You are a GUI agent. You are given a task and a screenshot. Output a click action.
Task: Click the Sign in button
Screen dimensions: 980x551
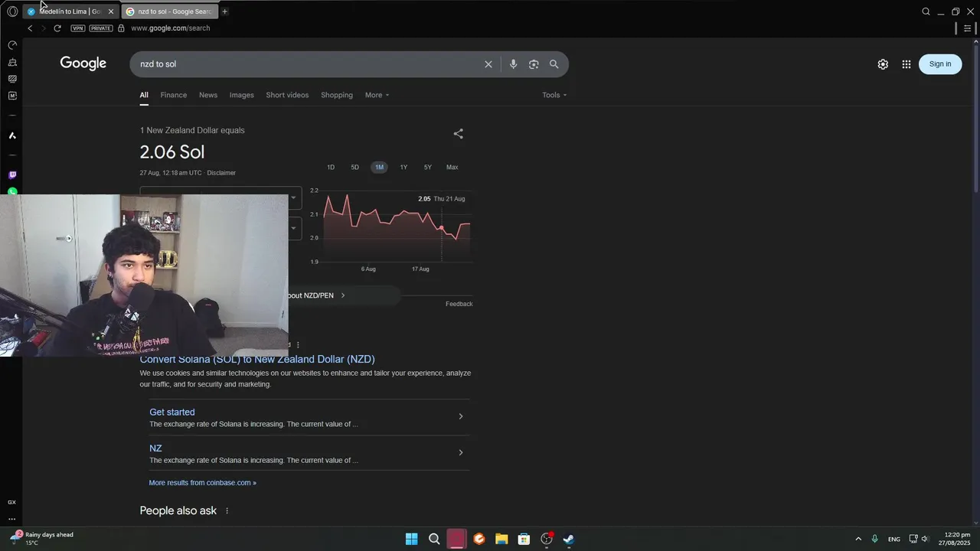click(940, 64)
